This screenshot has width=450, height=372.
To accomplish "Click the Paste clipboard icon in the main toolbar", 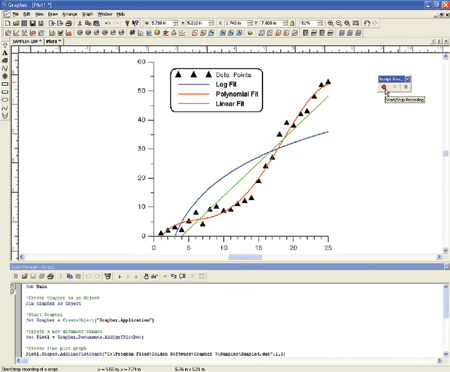I will coord(96,23).
